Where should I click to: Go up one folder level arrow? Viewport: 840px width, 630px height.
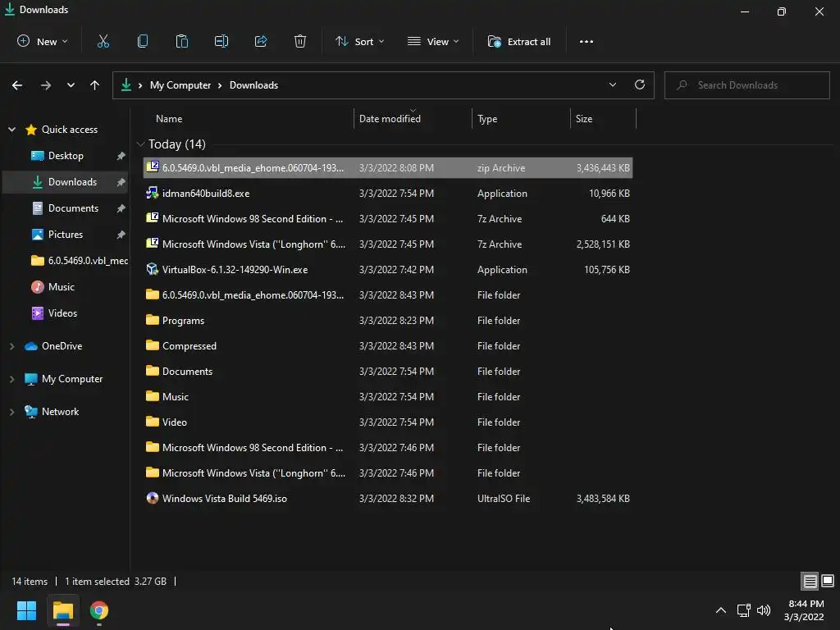point(95,85)
